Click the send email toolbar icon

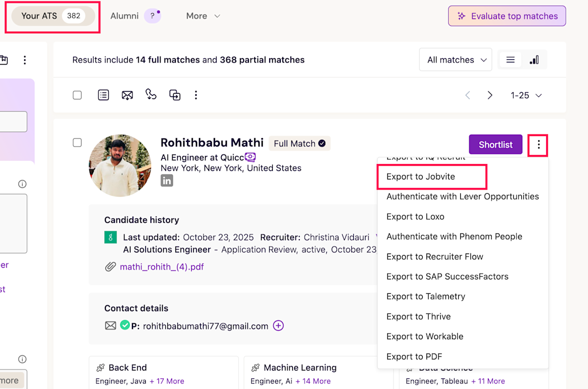(127, 95)
